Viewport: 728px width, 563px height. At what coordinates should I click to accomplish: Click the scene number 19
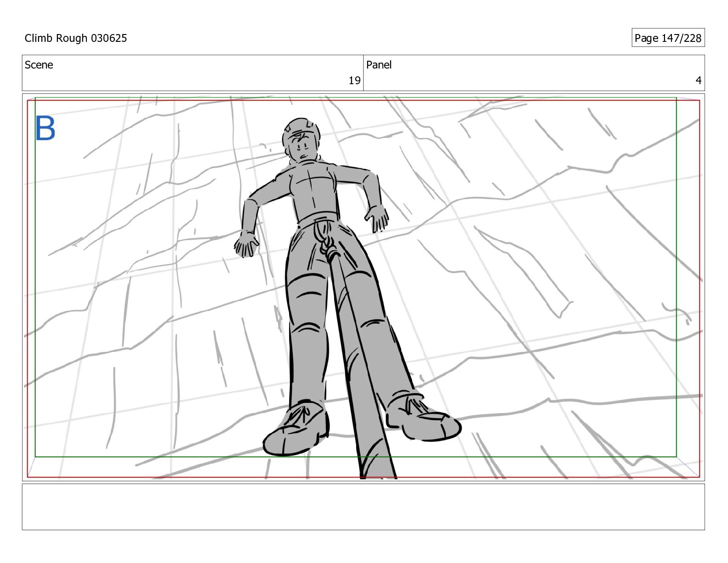[354, 81]
